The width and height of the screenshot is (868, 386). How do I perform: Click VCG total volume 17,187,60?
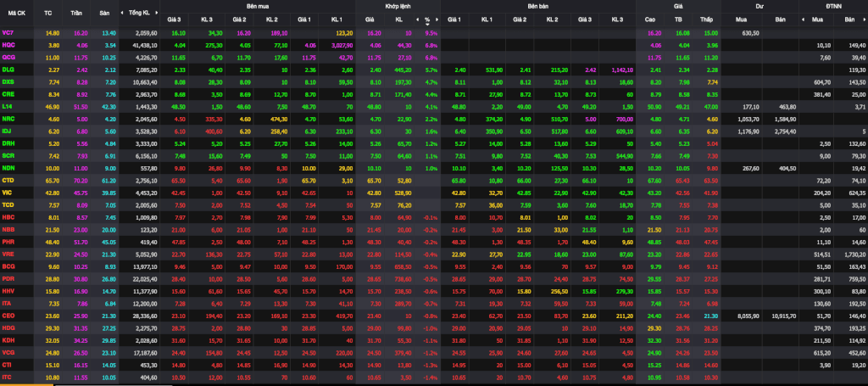[x=146, y=352]
